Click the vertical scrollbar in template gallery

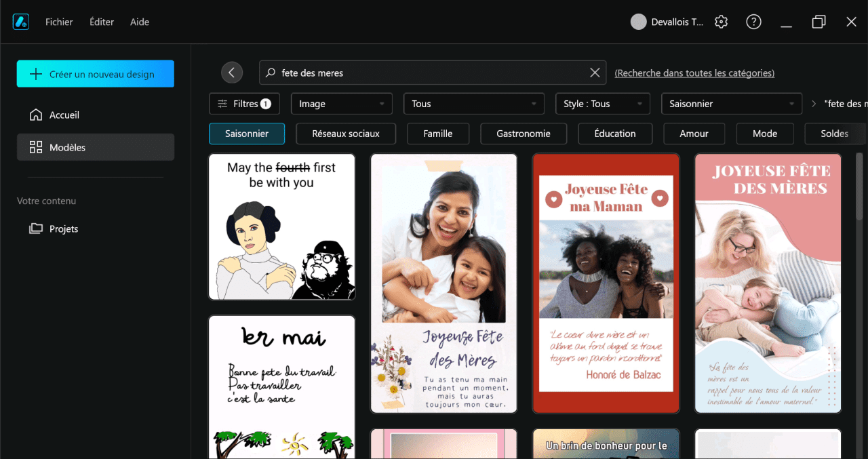[x=860, y=186]
